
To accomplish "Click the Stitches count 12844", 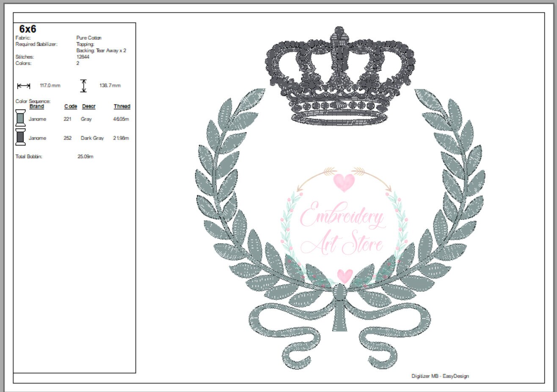I will pyautogui.click(x=82, y=57).
